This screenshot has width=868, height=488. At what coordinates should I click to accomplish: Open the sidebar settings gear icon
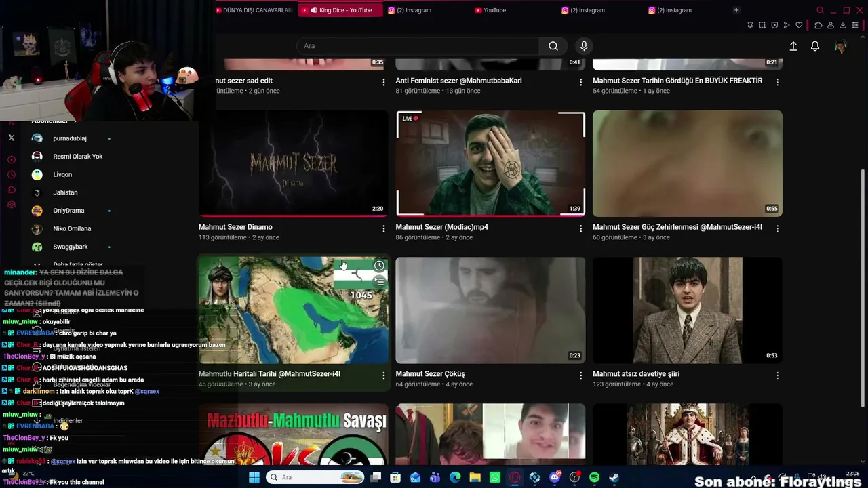coord(12,205)
